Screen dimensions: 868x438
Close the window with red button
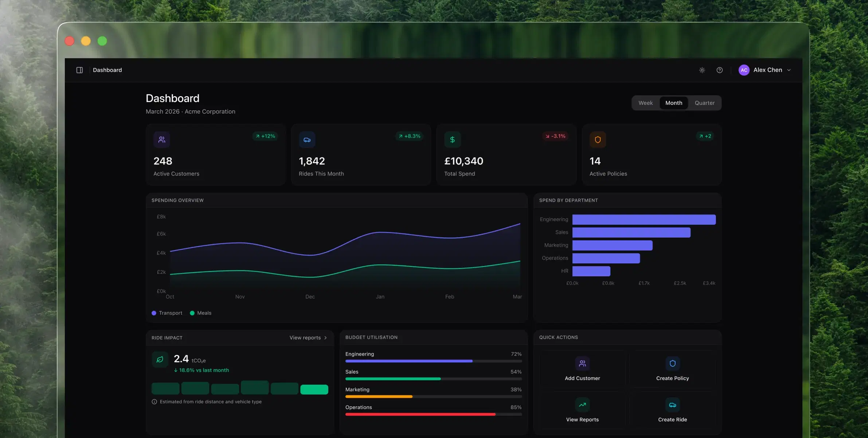(70, 41)
